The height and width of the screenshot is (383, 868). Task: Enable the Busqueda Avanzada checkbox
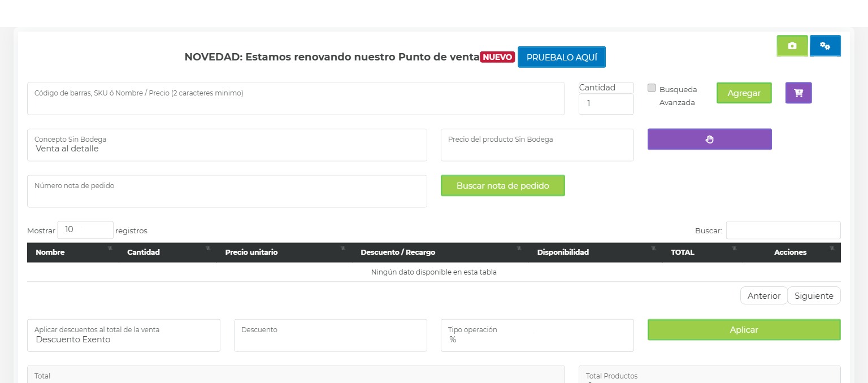(x=652, y=88)
